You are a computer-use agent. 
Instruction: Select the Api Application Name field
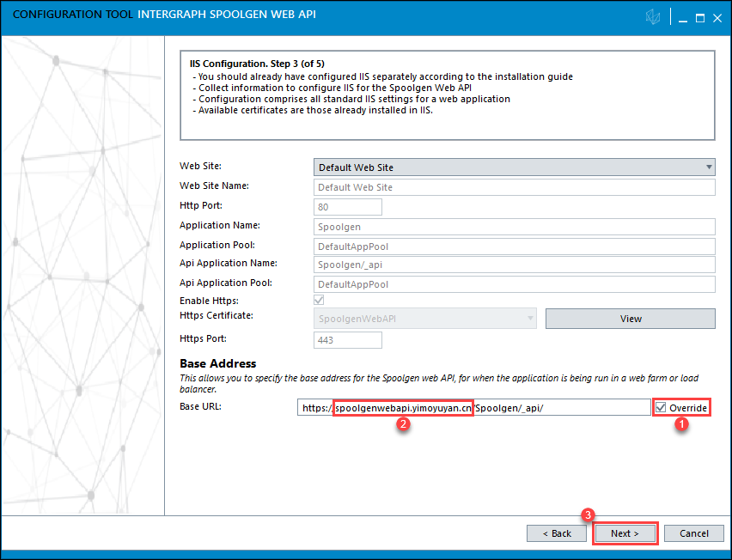point(514,265)
